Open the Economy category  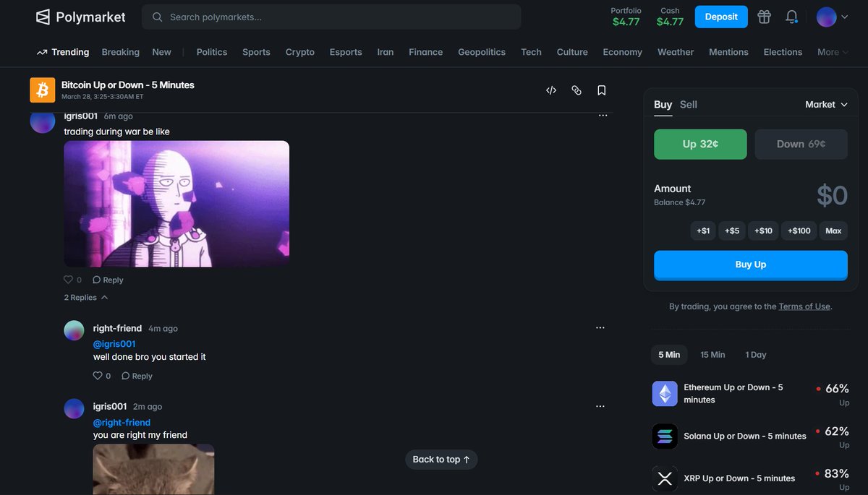pos(623,52)
